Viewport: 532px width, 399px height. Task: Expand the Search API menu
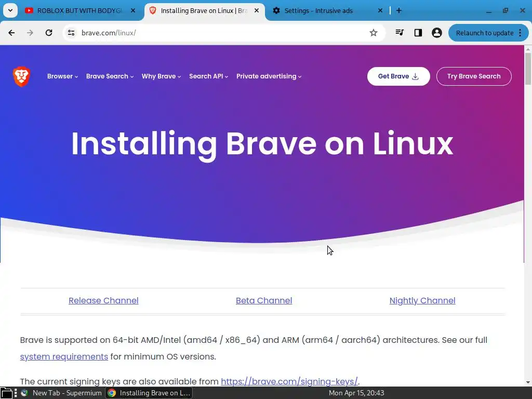pos(209,76)
